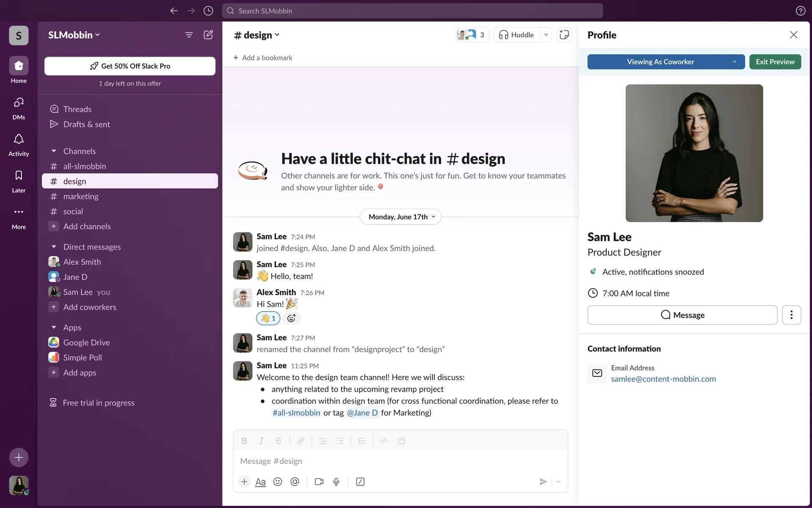Toggle the Aa formatting toolbar visibility
This screenshot has width=812, height=508.
[261, 482]
